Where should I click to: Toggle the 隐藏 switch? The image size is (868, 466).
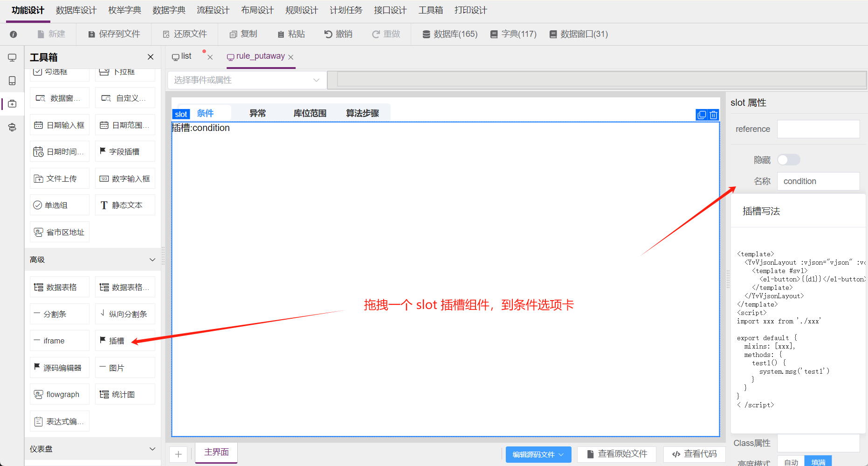tap(789, 160)
